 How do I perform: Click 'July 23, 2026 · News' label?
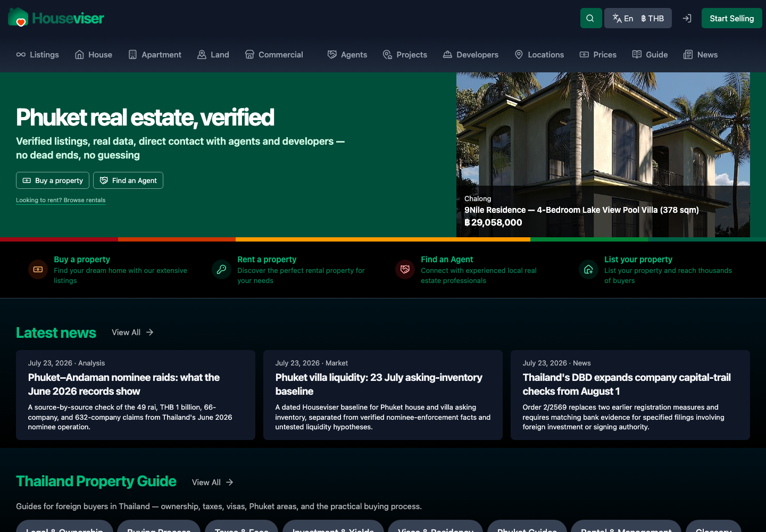point(557,363)
